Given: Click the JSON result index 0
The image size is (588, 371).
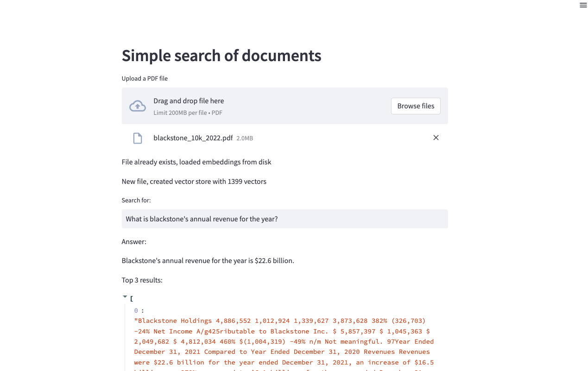Looking at the screenshot, I should pos(136,310).
